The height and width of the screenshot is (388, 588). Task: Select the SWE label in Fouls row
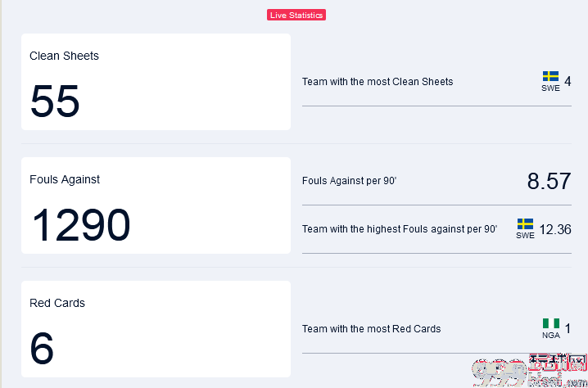pos(526,236)
